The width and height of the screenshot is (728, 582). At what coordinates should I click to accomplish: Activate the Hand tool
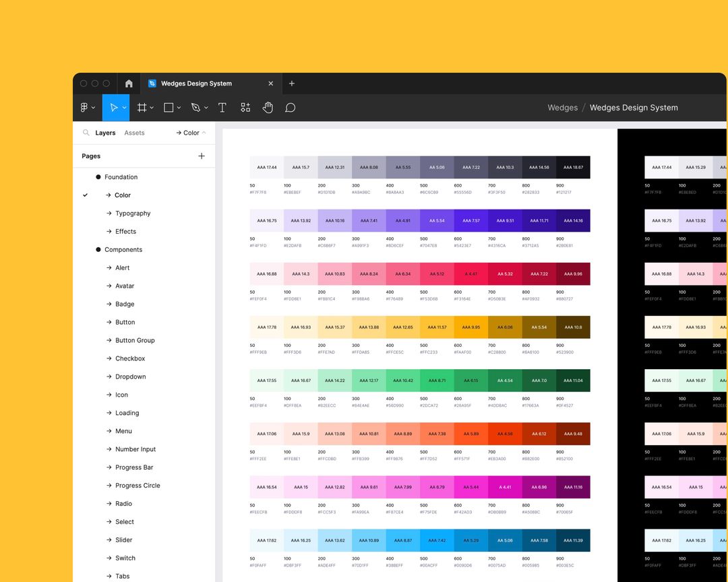[268, 107]
